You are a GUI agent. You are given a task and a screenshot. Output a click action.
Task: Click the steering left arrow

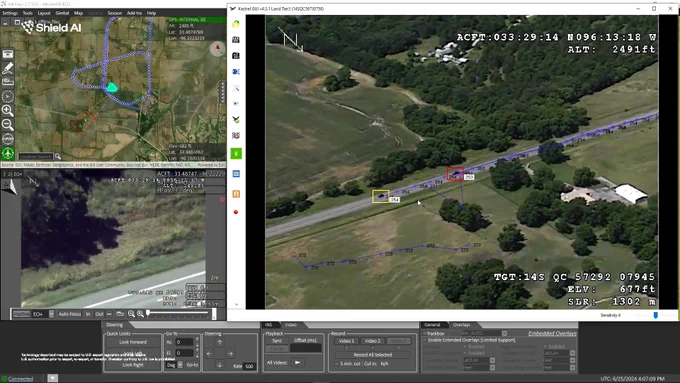tap(209, 354)
